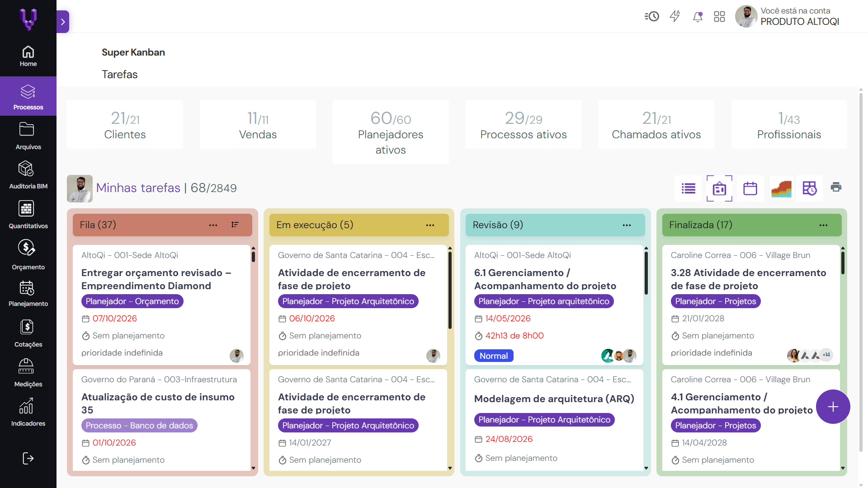Switch to list view of tasks

pyautogui.click(x=689, y=188)
